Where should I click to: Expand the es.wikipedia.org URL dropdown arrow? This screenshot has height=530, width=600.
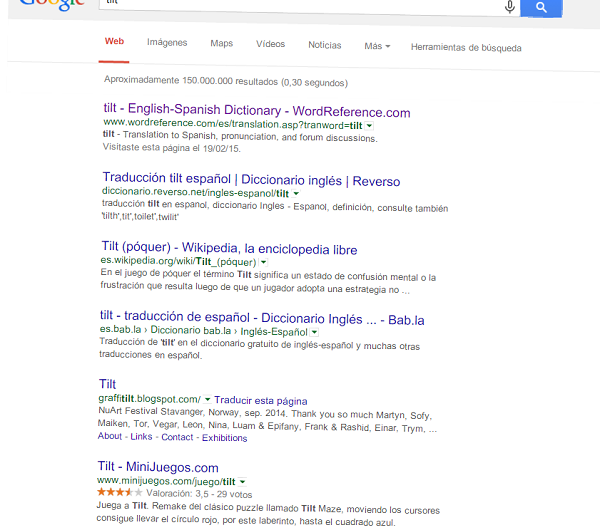pos(263,263)
